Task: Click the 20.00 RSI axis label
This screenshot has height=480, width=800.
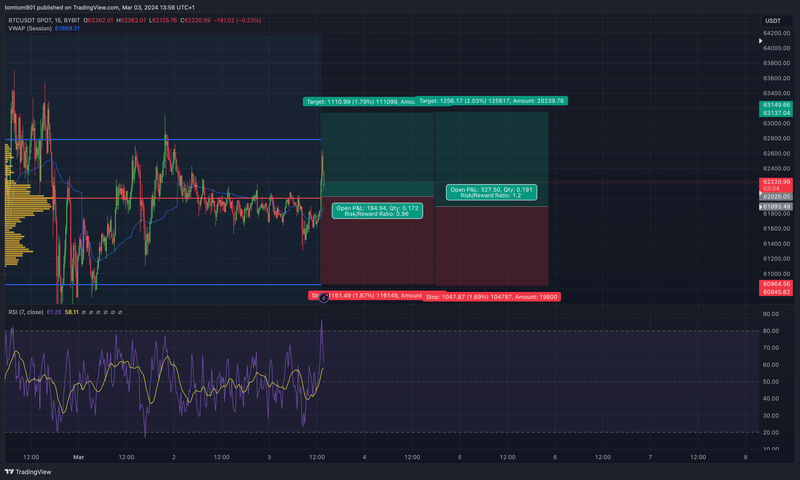Action: coord(770,433)
